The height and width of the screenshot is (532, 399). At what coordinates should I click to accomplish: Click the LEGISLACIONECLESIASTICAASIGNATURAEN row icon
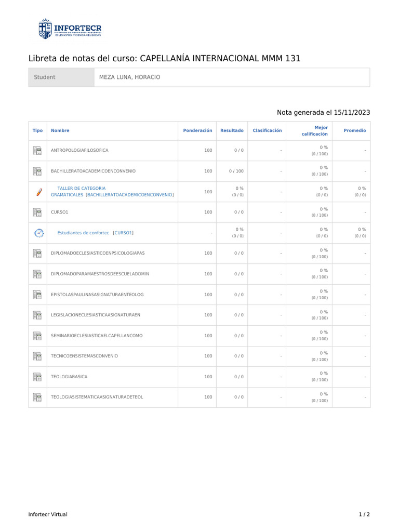point(37,315)
